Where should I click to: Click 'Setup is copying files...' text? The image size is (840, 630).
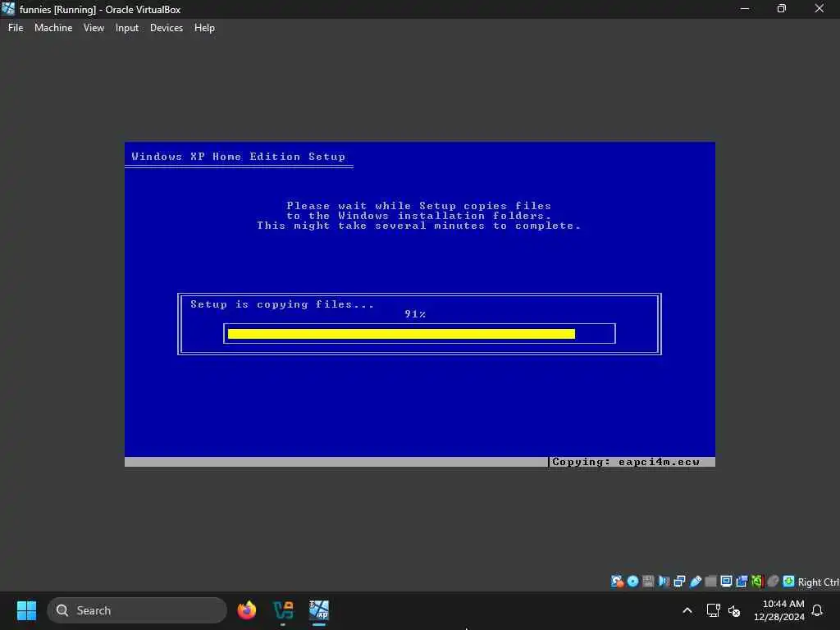(282, 304)
